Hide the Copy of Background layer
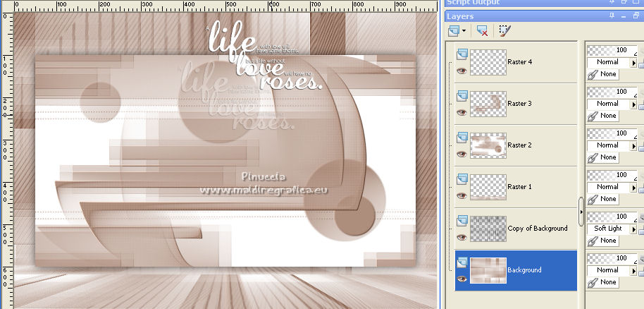644x309 pixels. (462, 238)
